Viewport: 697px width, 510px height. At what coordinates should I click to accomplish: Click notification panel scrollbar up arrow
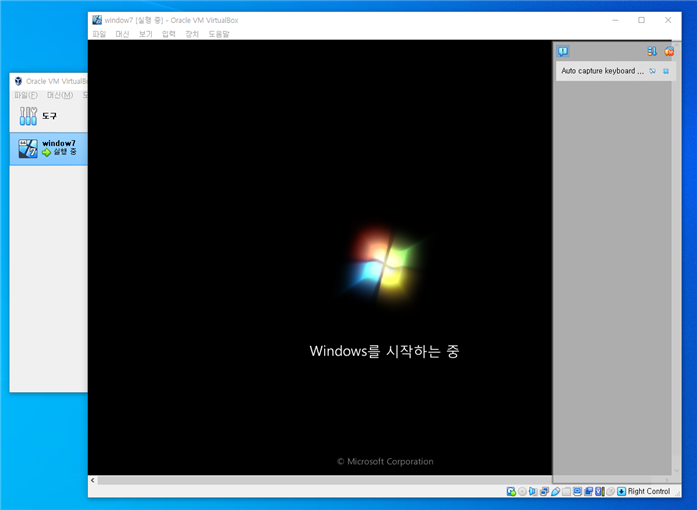click(677, 45)
